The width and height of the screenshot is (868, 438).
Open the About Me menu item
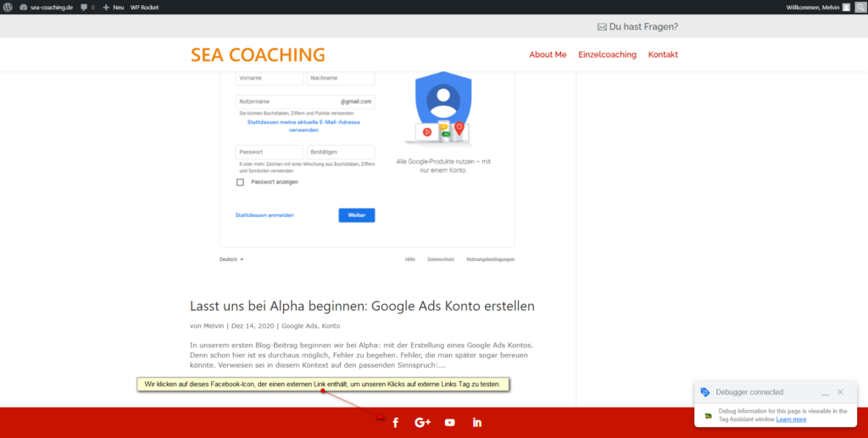coord(548,55)
